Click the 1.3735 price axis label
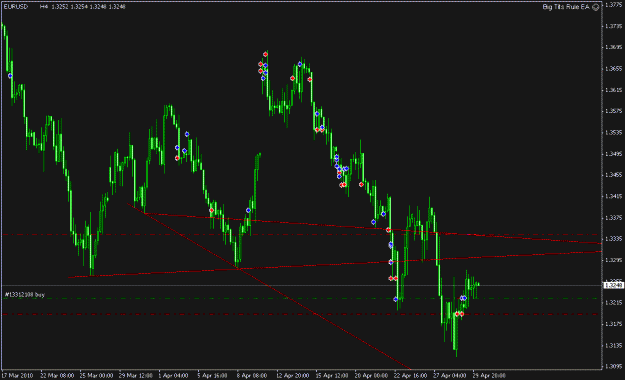Image resolution: width=625 pixels, height=380 pixels. pos(613,26)
